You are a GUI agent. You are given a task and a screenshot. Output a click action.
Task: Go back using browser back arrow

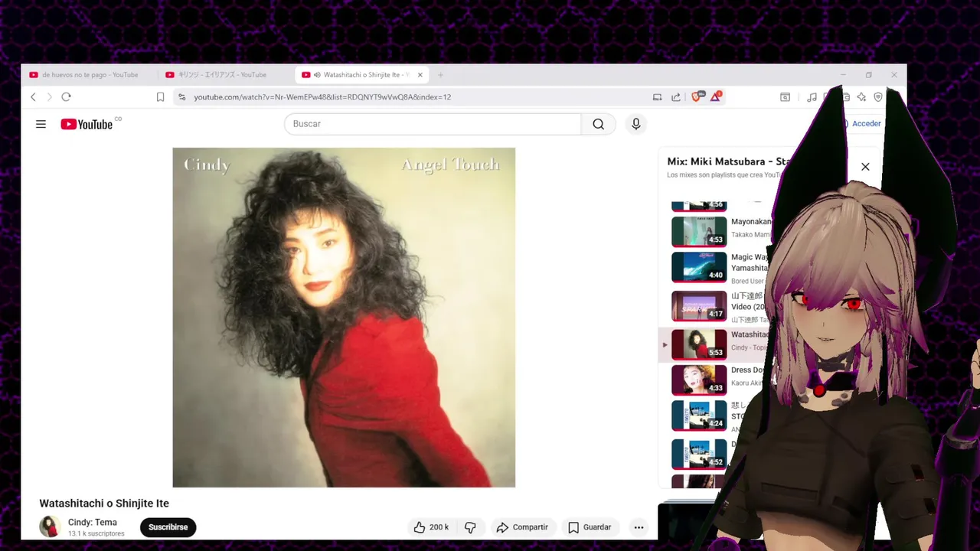[x=33, y=97]
